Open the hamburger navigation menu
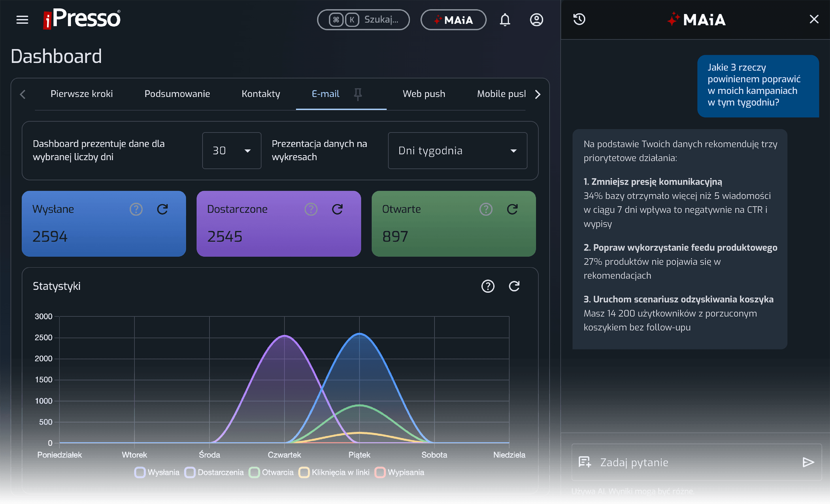This screenshot has height=504, width=830. (22, 20)
